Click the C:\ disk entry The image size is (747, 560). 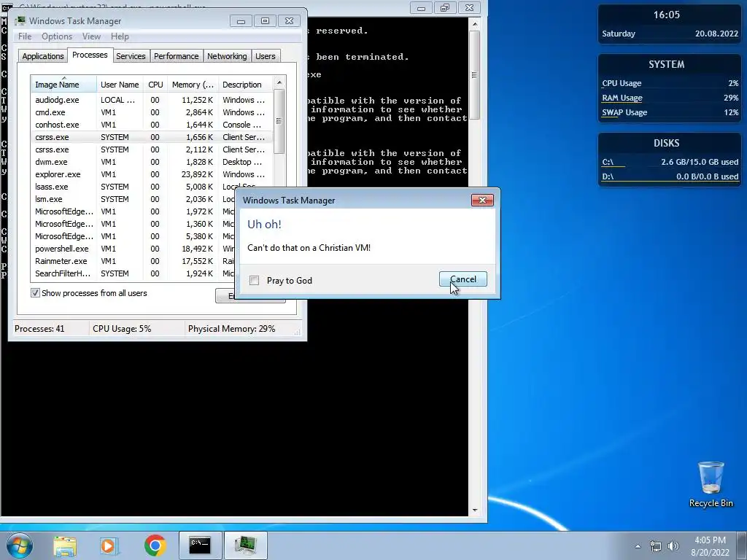click(x=670, y=162)
